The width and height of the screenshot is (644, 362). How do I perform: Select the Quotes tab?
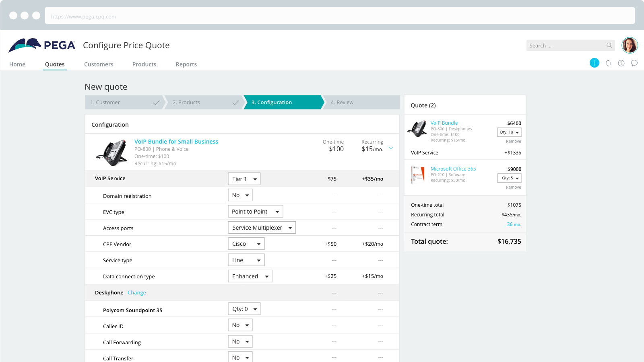click(55, 64)
